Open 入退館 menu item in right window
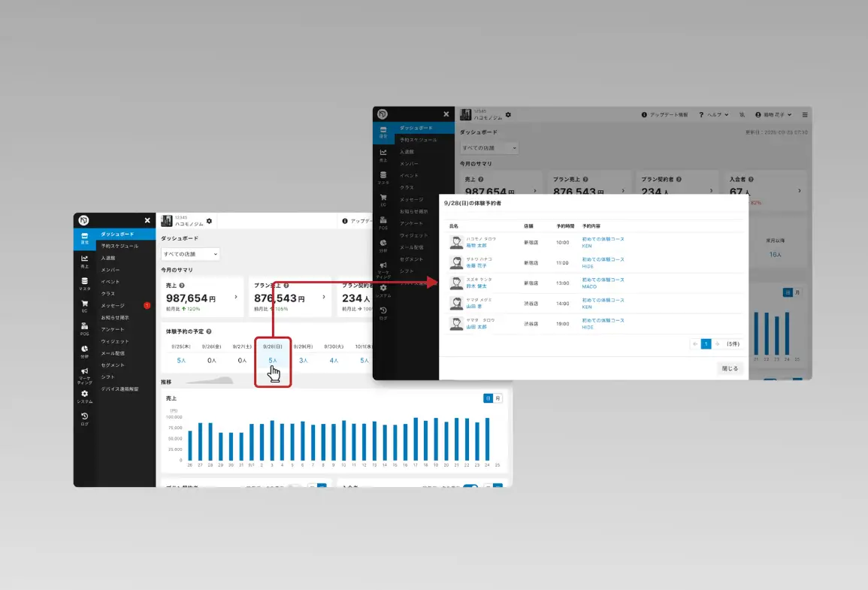868x590 pixels. pos(407,152)
